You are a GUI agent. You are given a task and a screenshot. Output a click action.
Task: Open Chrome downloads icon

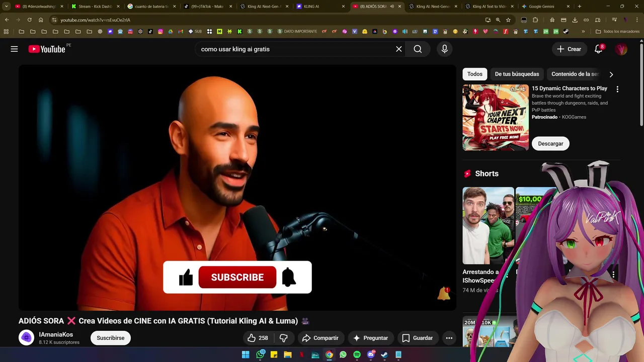(x=575, y=20)
